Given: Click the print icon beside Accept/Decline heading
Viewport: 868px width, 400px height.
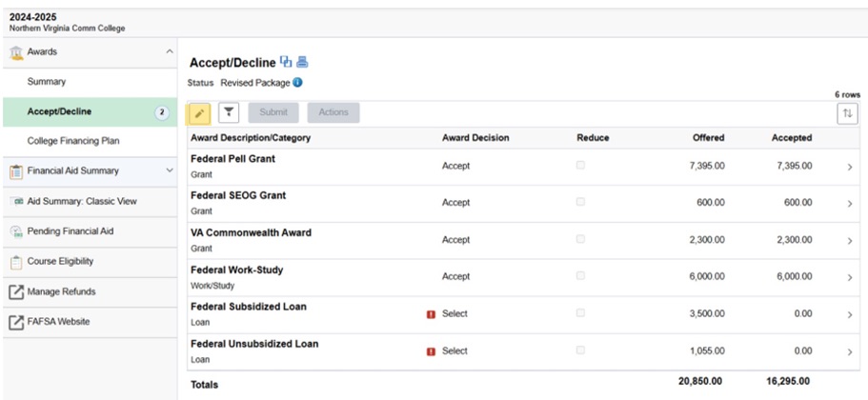Looking at the screenshot, I should point(303,63).
